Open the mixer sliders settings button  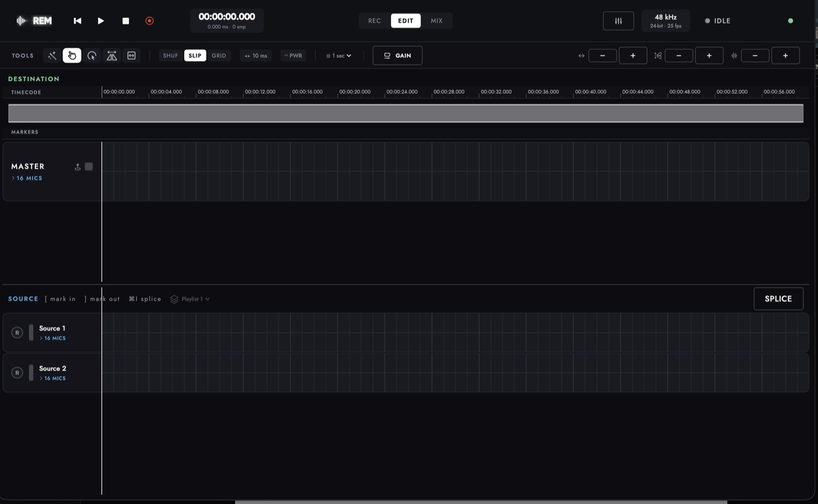[x=618, y=21]
